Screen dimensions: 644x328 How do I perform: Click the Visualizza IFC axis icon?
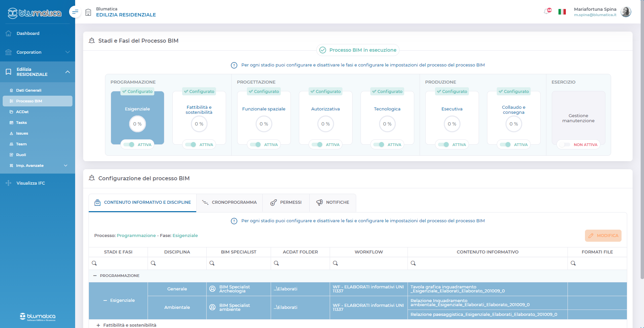coord(9,183)
